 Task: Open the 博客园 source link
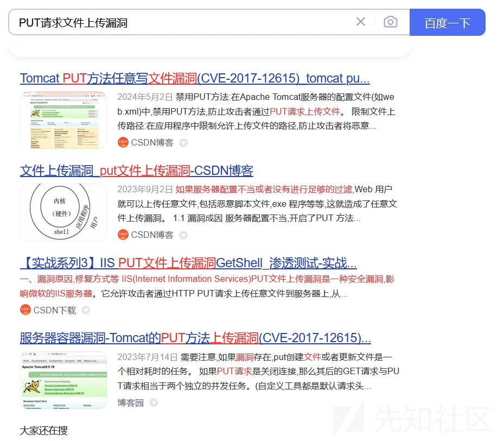pos(131,402)
